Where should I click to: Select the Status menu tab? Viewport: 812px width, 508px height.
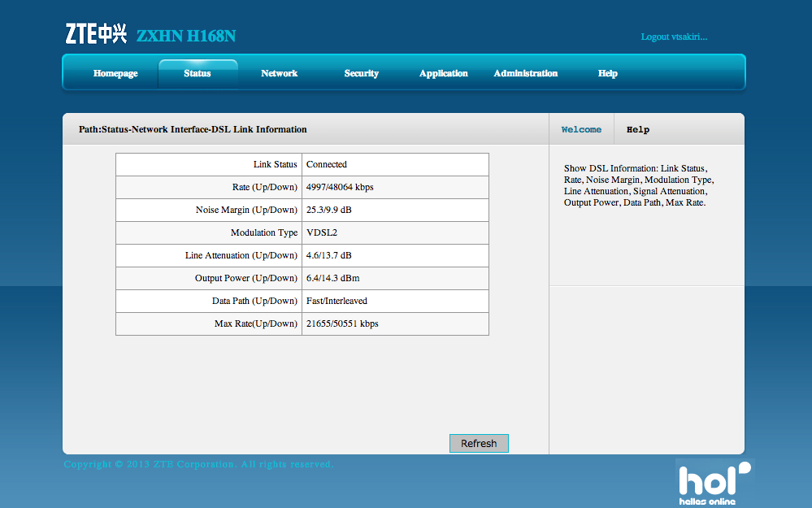click(198, 73)
